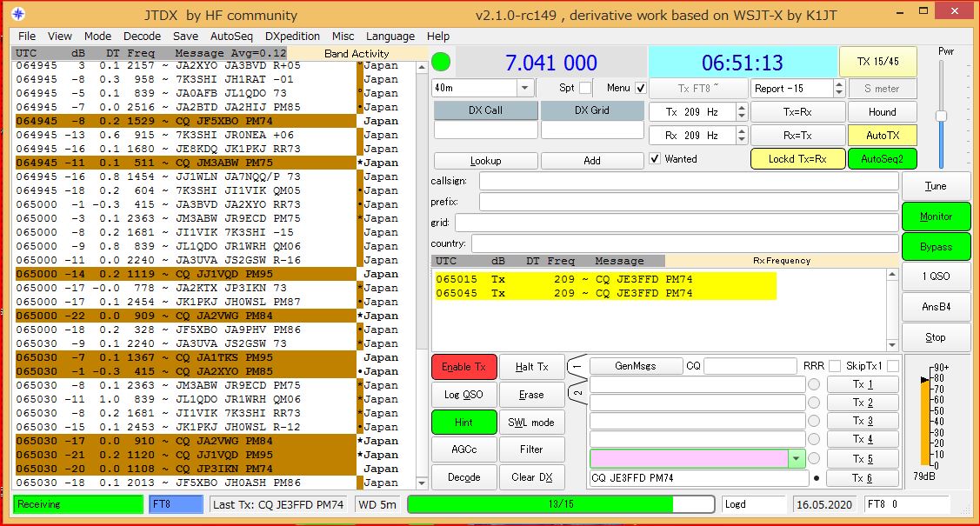This screenshot has width=980, height=526.
Task: Select message tab 2 bracket
Action: click(577, 394)
